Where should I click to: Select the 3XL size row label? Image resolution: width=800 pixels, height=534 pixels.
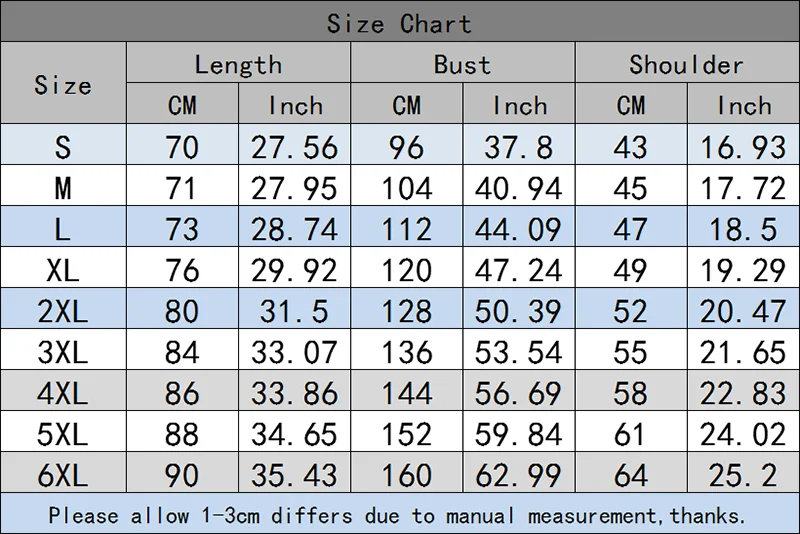click(63, 352)
